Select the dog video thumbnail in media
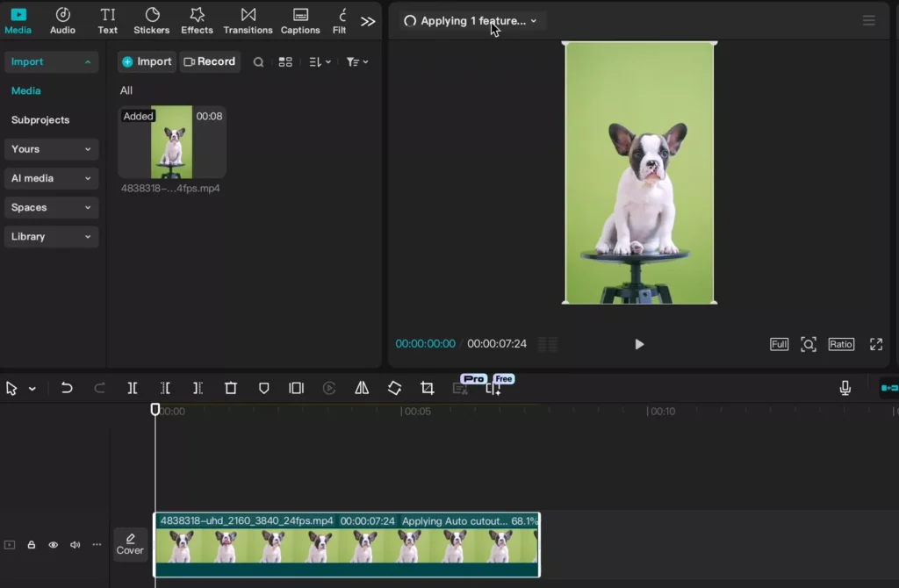 pyautogui.click(x=172, y=141)
